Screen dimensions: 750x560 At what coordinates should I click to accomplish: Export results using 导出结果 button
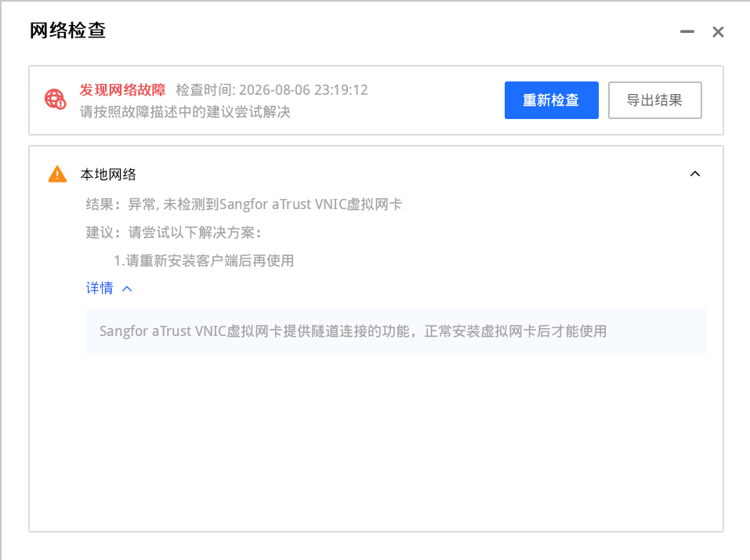click(655, 100)
